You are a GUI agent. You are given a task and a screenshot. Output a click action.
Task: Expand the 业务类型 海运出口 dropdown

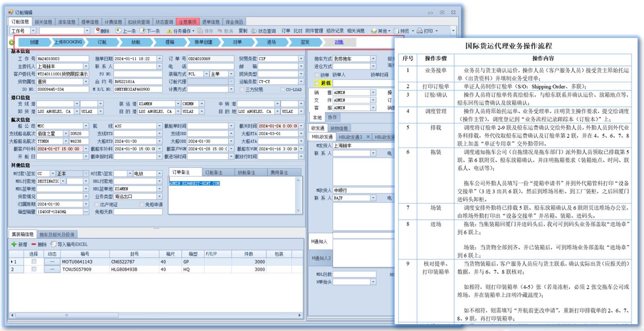(x=160, y=197)
